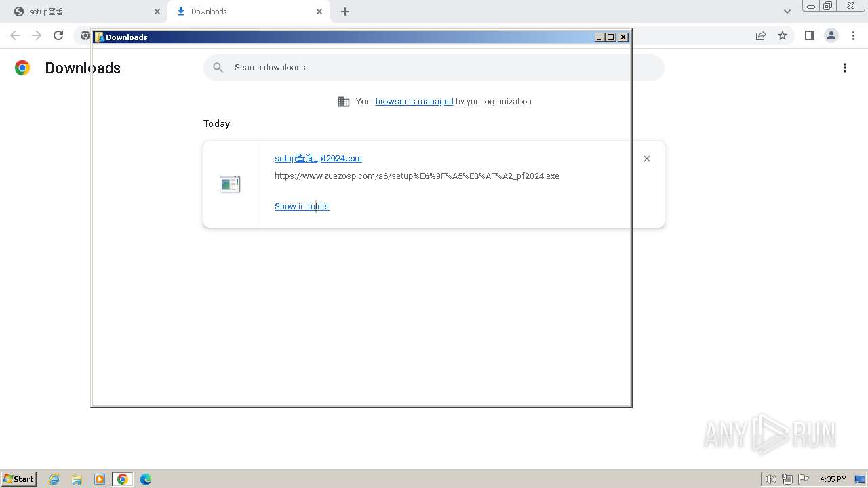Open the setup_pf2024.exe file link
The width and height of the screenshot is (868, 488).
[318, 159]
